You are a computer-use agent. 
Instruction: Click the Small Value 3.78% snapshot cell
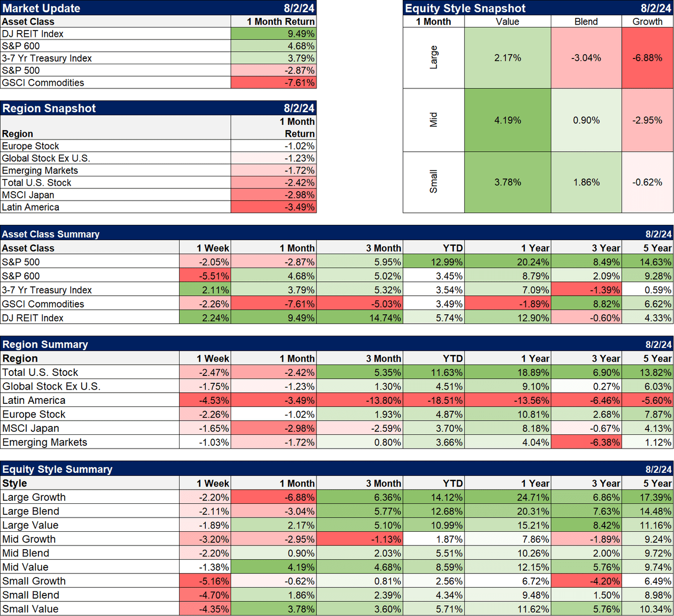508,182
